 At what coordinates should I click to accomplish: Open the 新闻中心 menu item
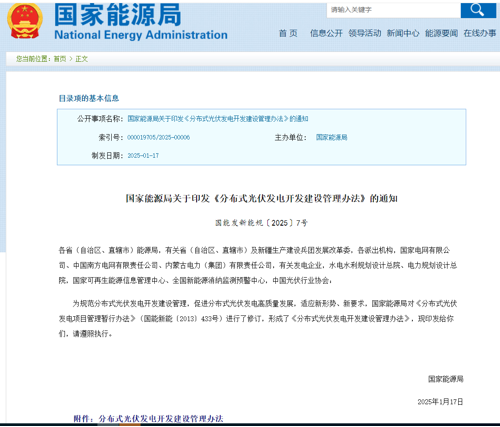403,33
